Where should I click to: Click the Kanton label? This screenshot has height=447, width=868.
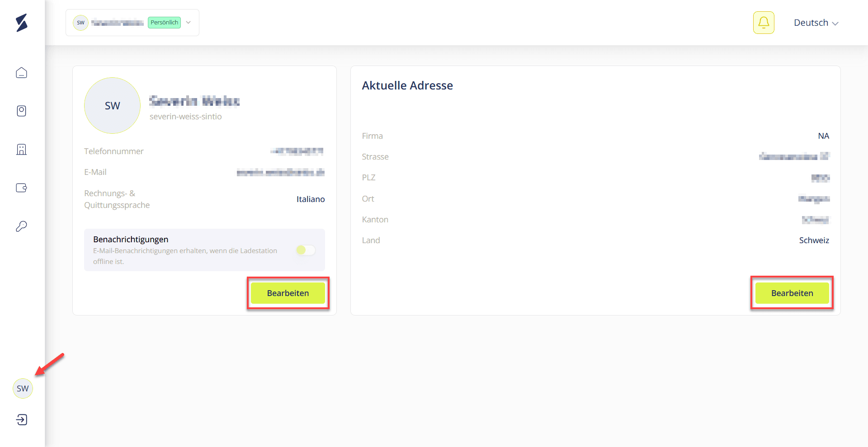[375, 220]
